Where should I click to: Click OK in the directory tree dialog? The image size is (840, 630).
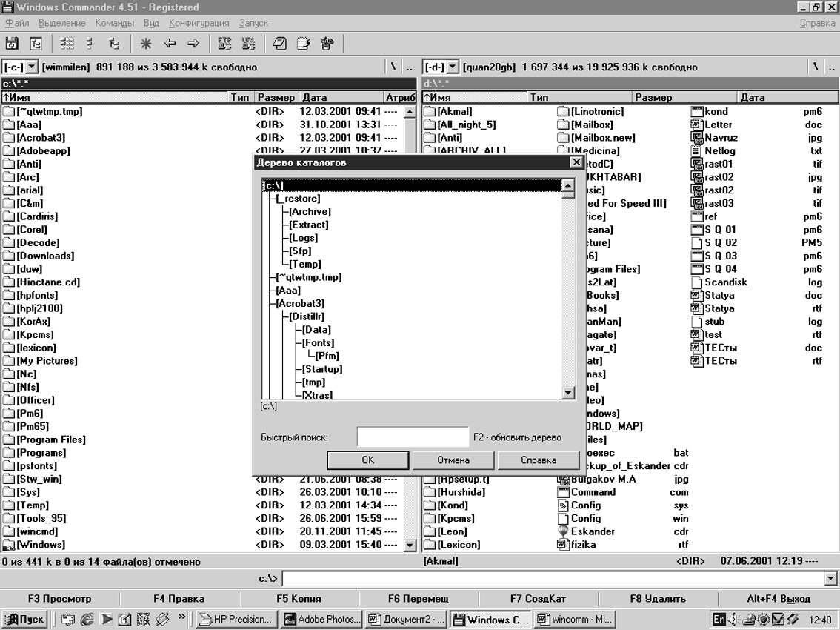tap(368, 460)
